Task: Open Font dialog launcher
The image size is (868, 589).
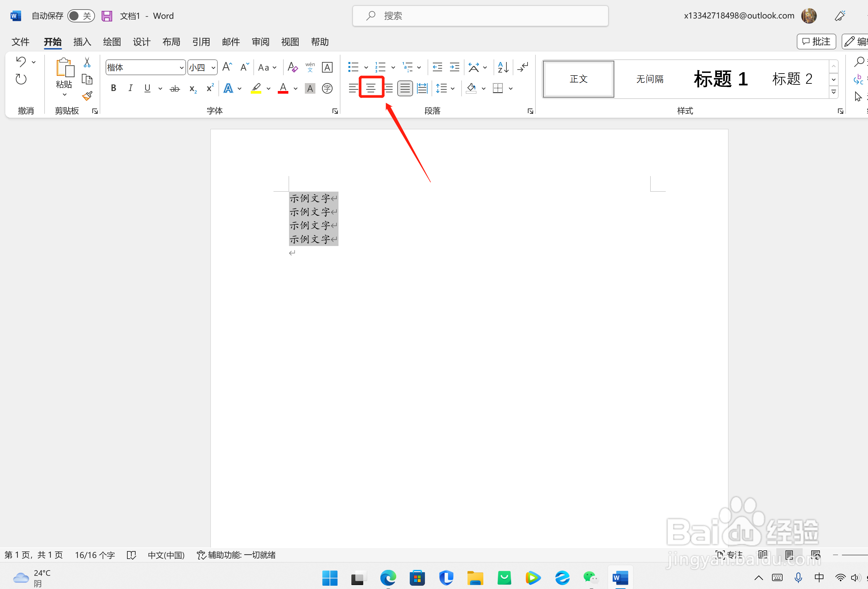Action: coord(335,111)
